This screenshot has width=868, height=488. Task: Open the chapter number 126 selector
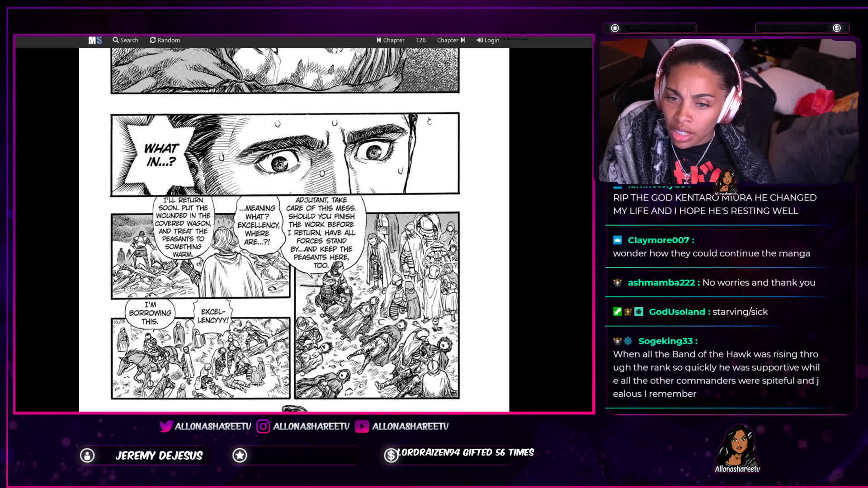pyautogui.click(x=421, y=40)
